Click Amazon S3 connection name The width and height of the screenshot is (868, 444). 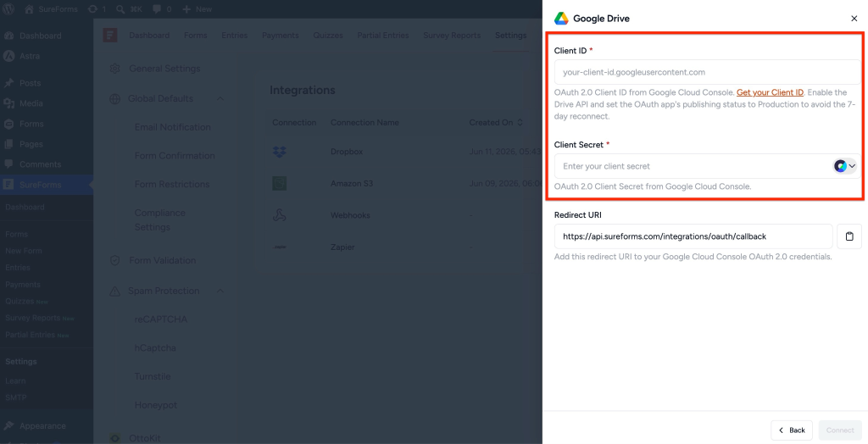coord(352,183)
